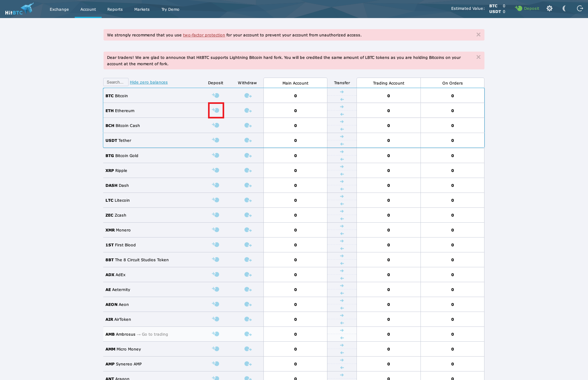
Task: Withdraw BTC Bitcoin icon
Action: click(248, 96)
